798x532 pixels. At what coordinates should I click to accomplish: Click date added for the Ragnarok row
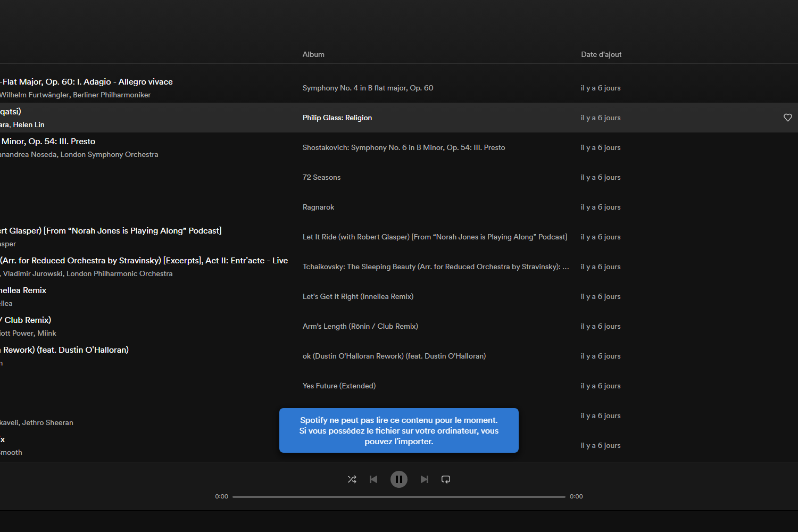(x=601, y=207)
